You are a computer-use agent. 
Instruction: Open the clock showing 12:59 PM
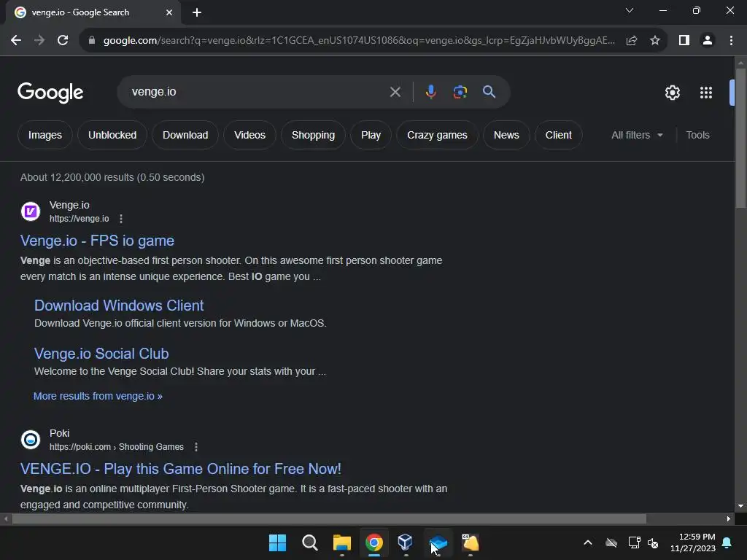tap(693, 542)
